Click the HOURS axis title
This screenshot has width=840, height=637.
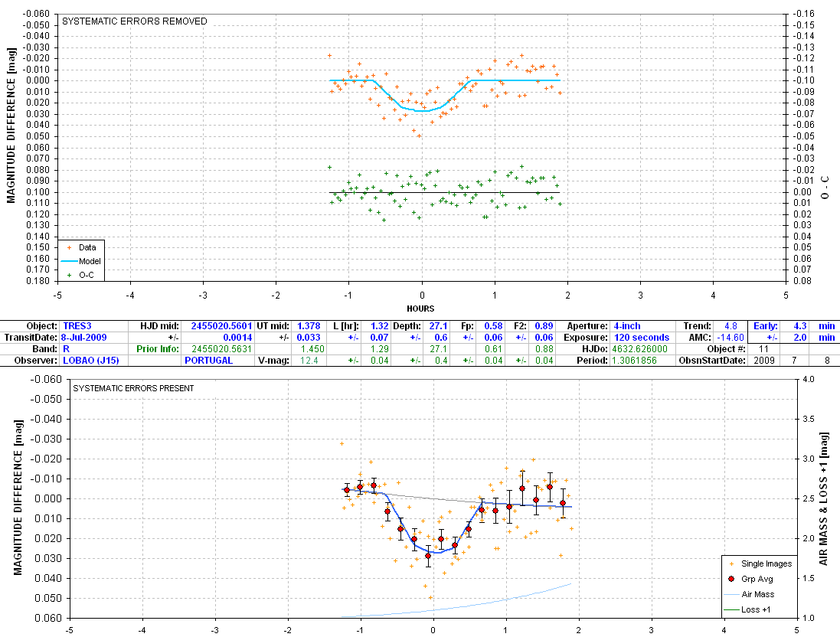420,309
